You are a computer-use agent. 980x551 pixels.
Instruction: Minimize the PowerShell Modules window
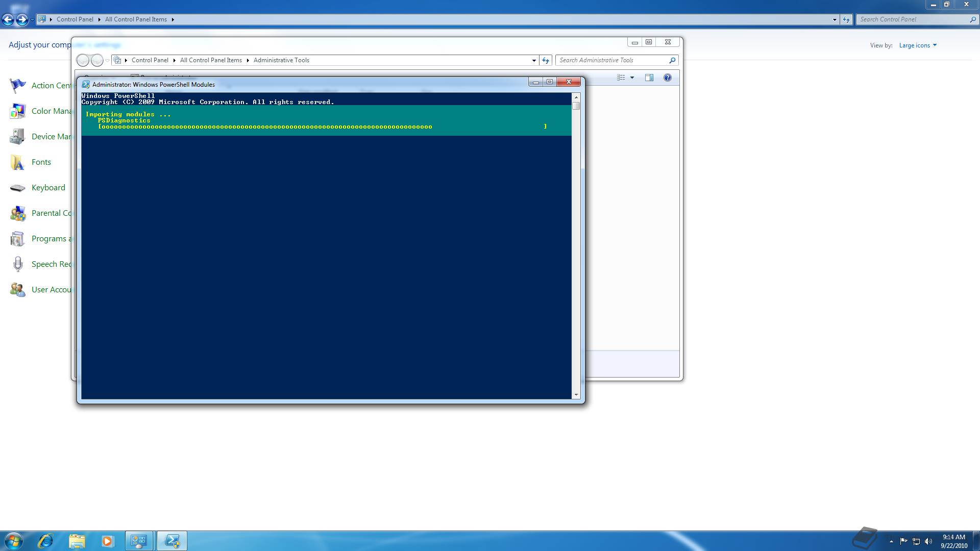point(535,82)
